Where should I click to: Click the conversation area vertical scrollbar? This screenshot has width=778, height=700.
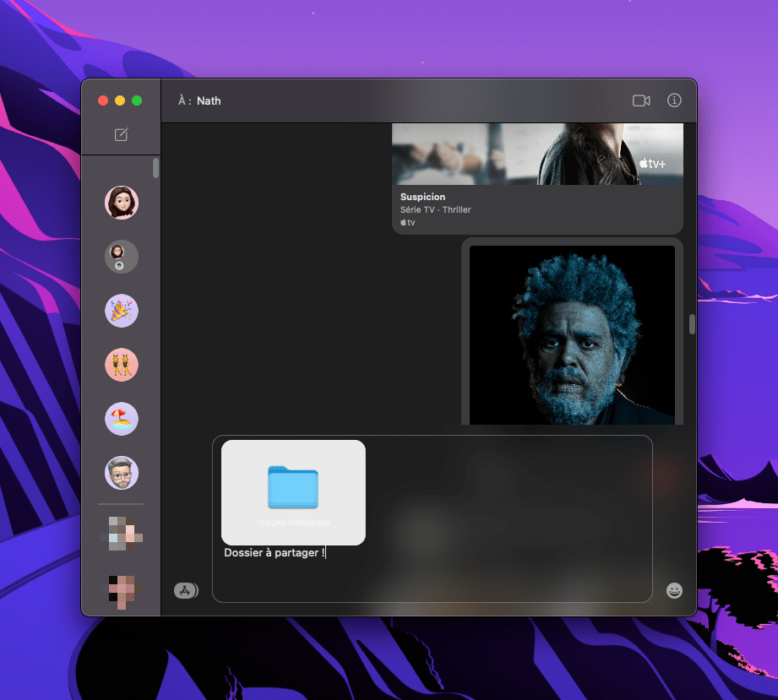point(691,324)
